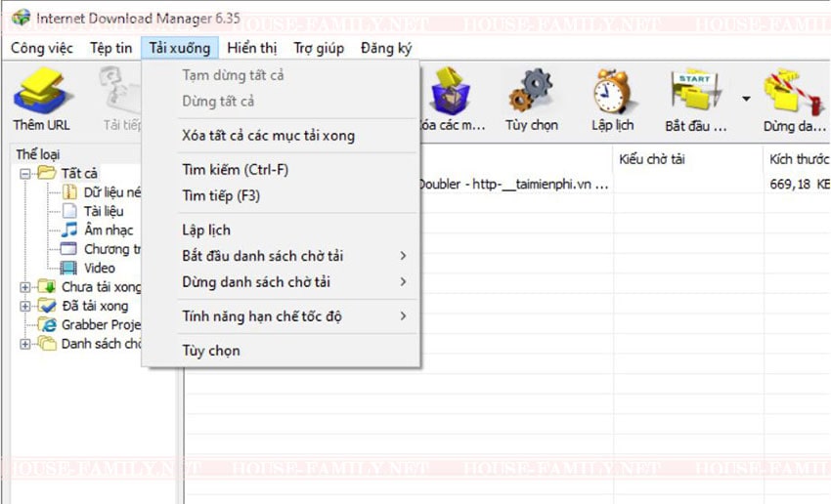Click the Dữ liệu nén archive icon

(69, 191)
